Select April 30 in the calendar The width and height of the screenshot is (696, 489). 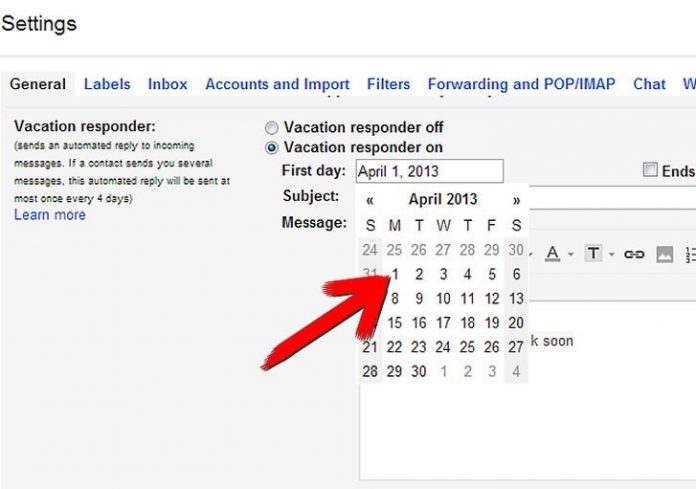[419, 371]
